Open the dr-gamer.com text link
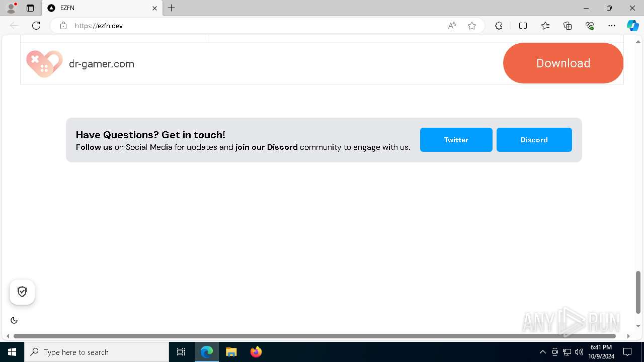This screenshot has height=362, width=644. 102,64
